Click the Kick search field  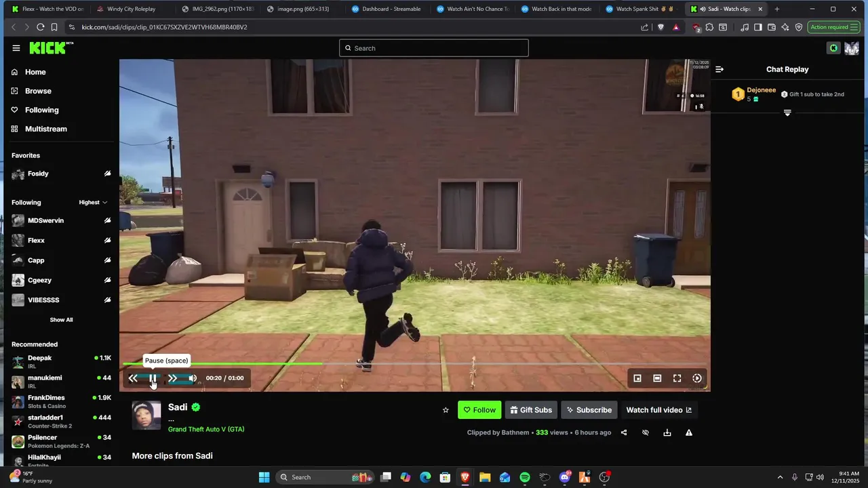click(x=434, y=48)
